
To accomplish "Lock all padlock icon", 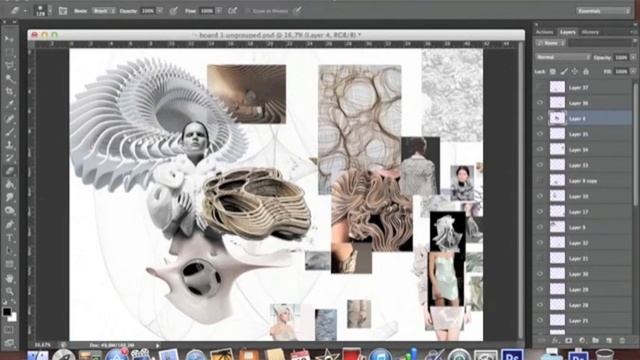I will click(x=586, y=71).
